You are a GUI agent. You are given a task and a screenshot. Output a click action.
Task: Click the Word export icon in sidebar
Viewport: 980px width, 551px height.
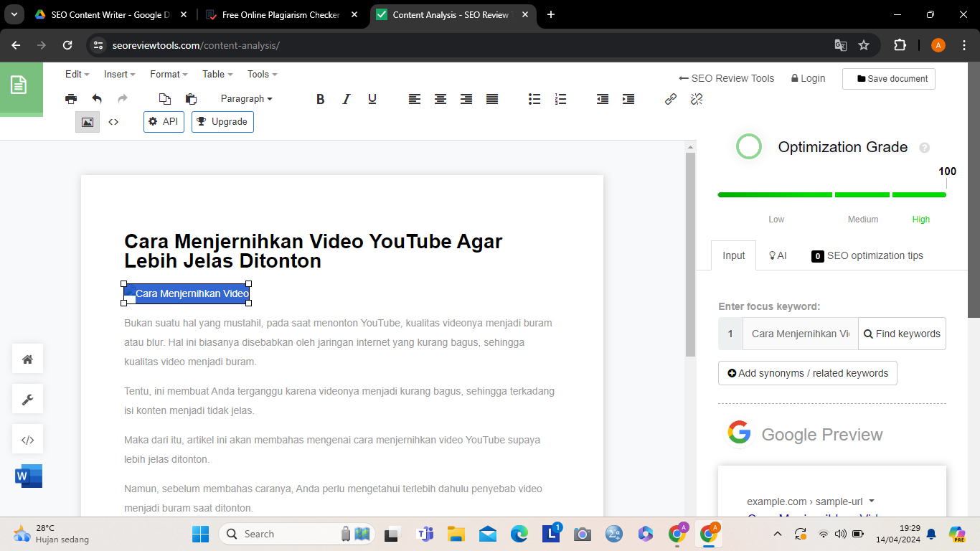click(28, 476)
